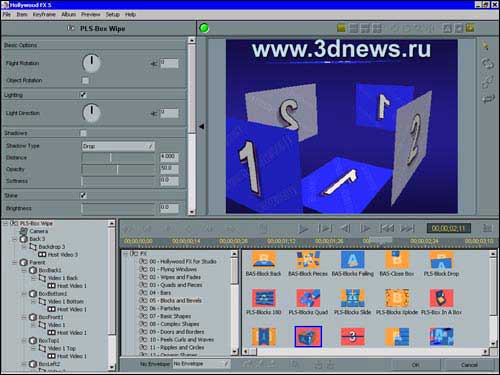Select the BAS-Close Box effect icon
This screenshot has height=375, width=500.
pos(397,260)
